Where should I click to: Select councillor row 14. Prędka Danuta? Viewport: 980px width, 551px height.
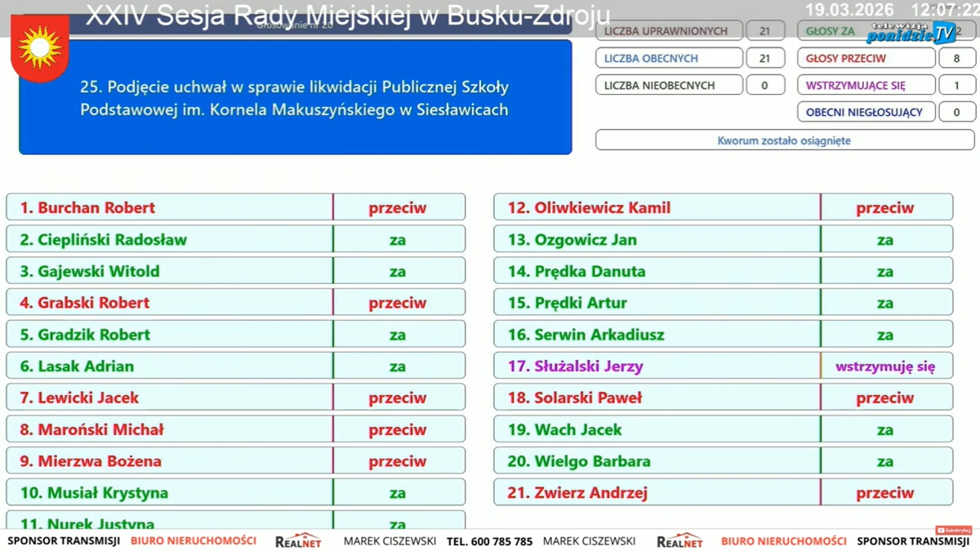(x=657, y=271)
